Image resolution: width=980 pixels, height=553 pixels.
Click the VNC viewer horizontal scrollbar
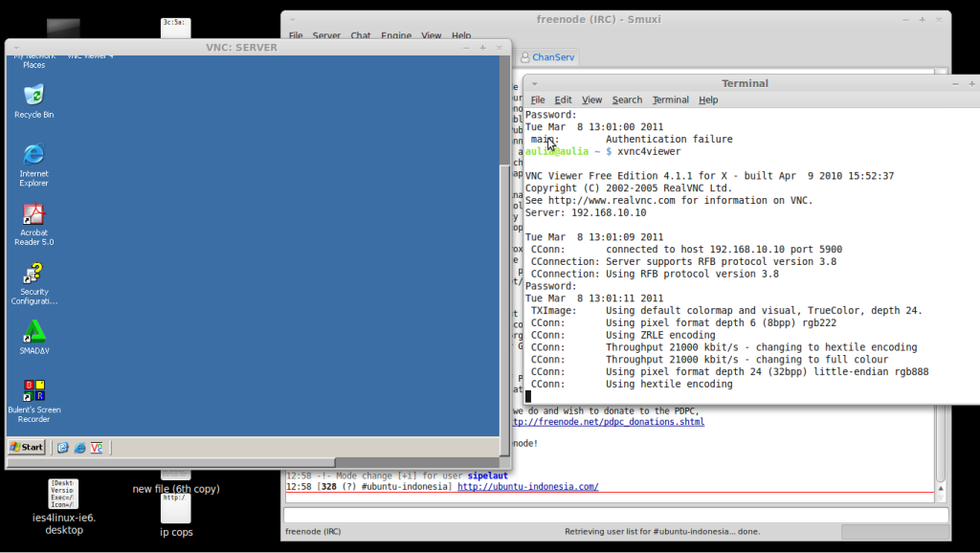click(170, 462)
